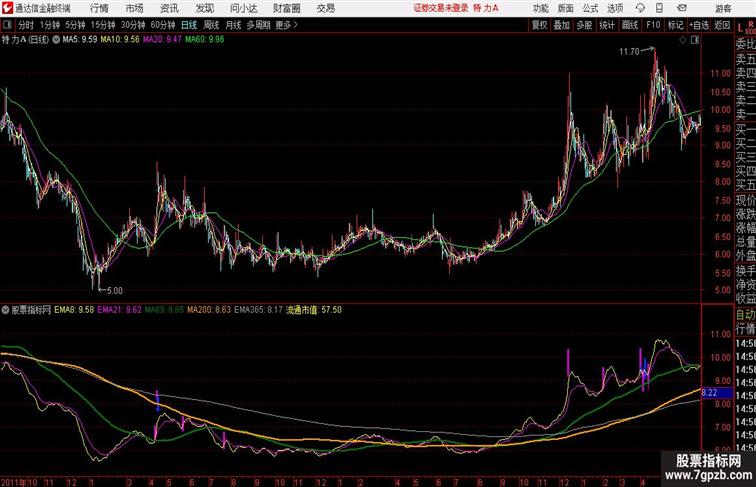The image size is (756, 487).
Task: Open the 资讯 menu
Action: click(169, 8)
